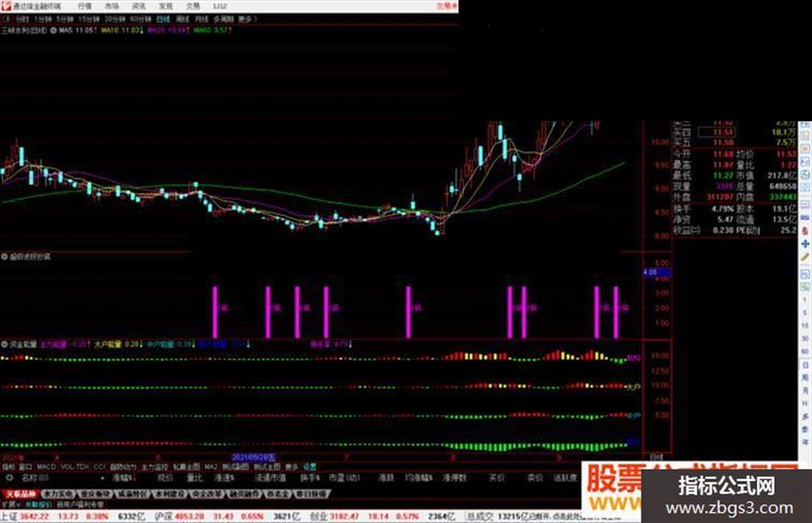This screenshot has height=523, width=812.
Task: Sort list by 换手% column
Action: click(x=309, y=477)
